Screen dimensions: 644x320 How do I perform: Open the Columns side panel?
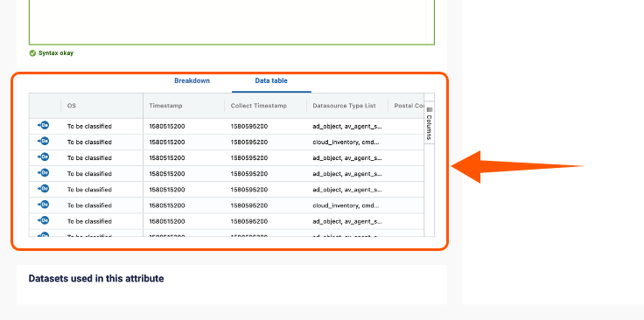point(430,122)
